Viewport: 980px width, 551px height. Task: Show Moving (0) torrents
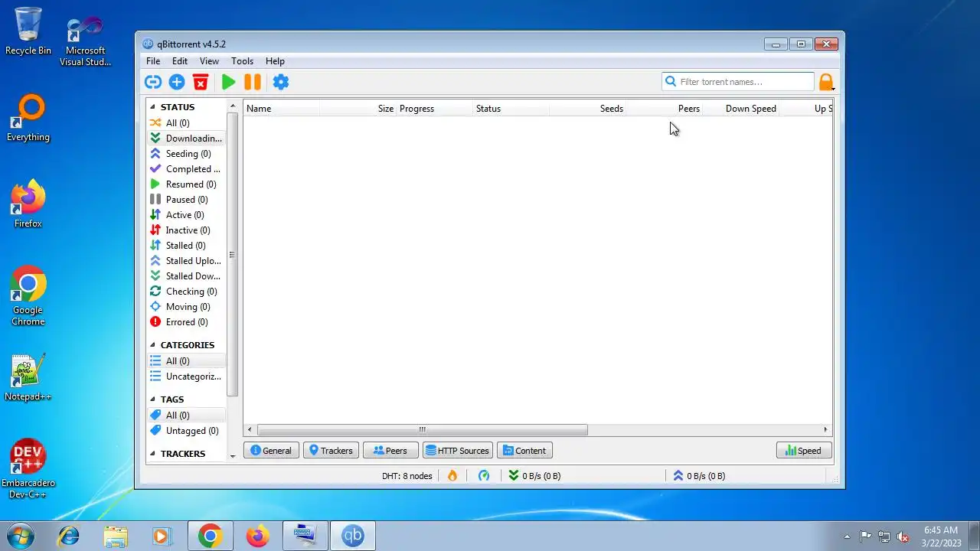click(186, 306)
